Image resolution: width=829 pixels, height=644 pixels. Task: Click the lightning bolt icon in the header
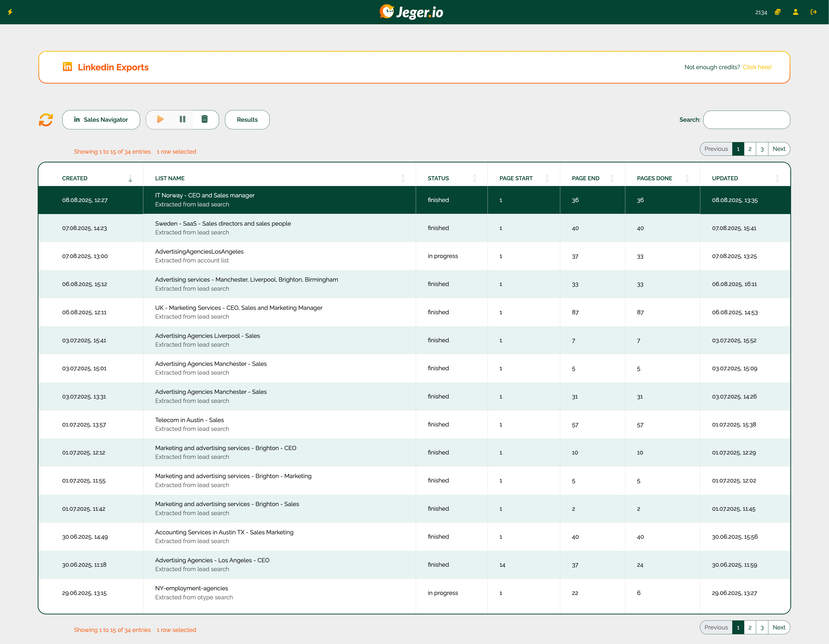tap(10, 12)
